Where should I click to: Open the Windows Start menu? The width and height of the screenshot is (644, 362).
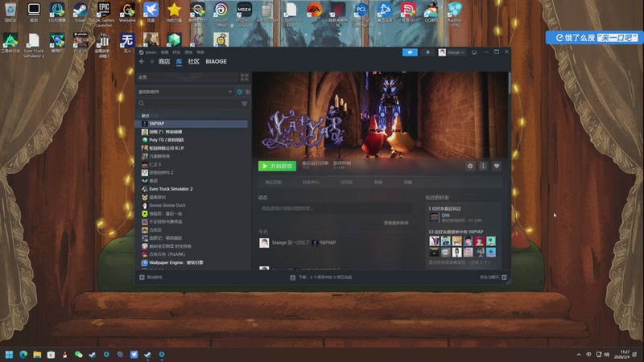(9, 355)
